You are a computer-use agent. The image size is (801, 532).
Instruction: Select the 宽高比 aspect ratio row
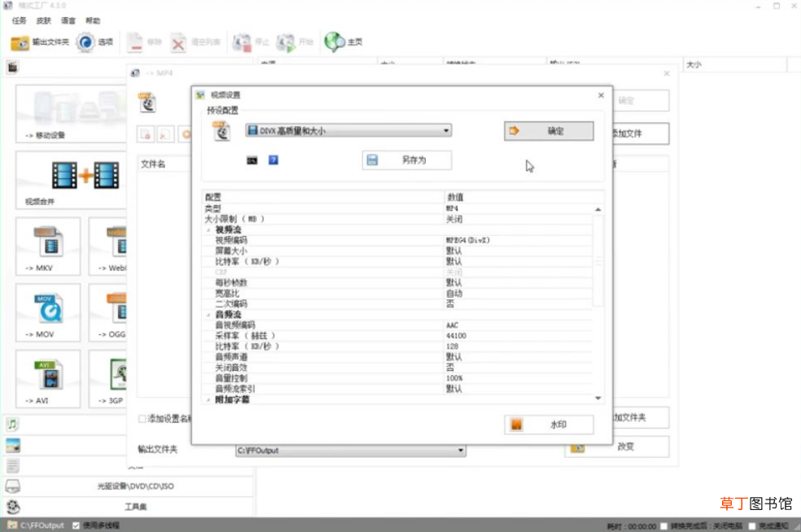point(399,294)
